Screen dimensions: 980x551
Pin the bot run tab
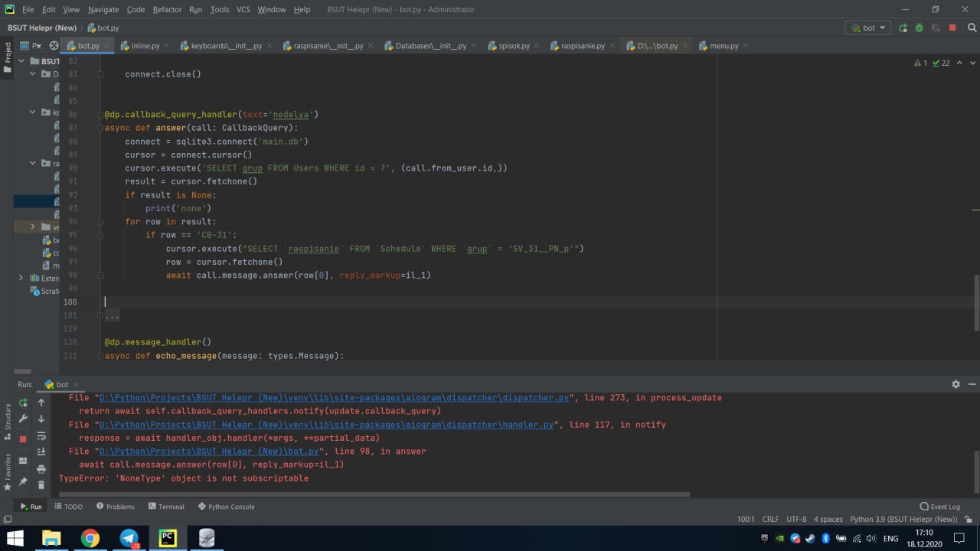[x=23, y=481]
